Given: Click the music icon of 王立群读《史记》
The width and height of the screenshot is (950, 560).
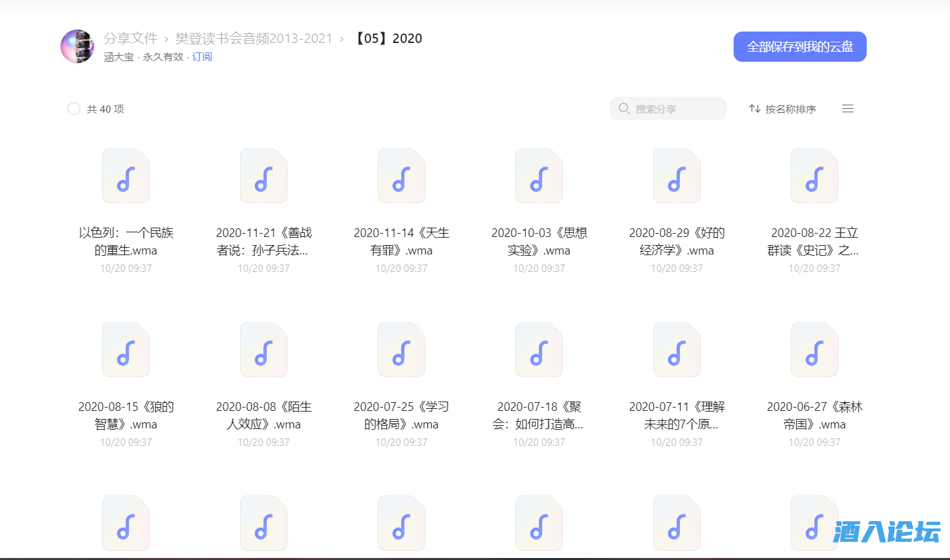Looking at the screenshot, I should [814, 175].
